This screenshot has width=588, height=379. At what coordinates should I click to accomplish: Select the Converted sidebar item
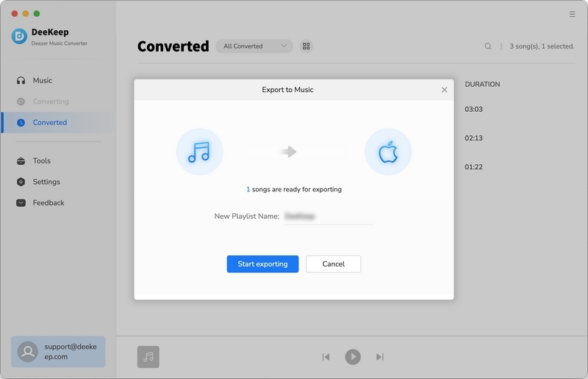tap(58, 122)
